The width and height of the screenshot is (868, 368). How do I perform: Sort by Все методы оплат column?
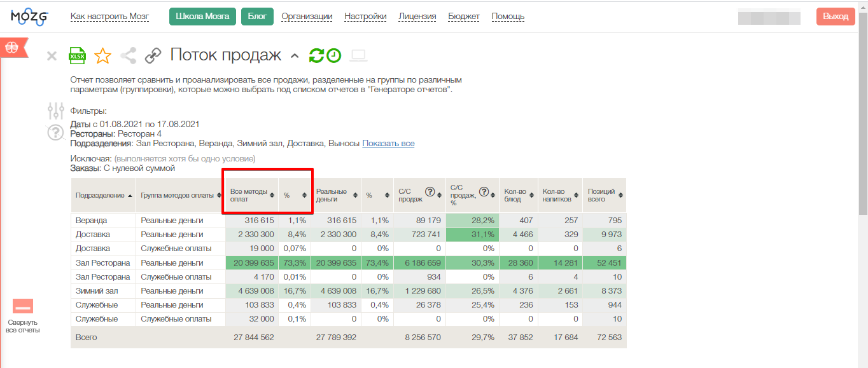[252, 195]
